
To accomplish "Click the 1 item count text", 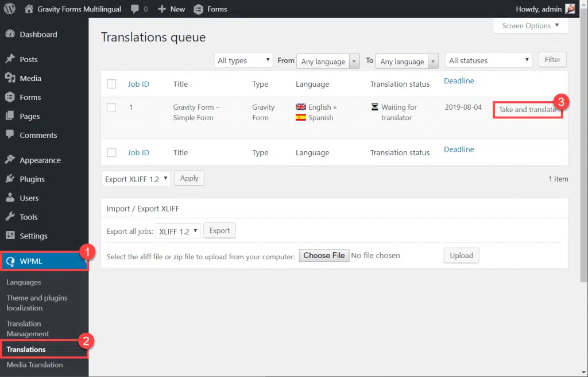I will coord(558,179).
